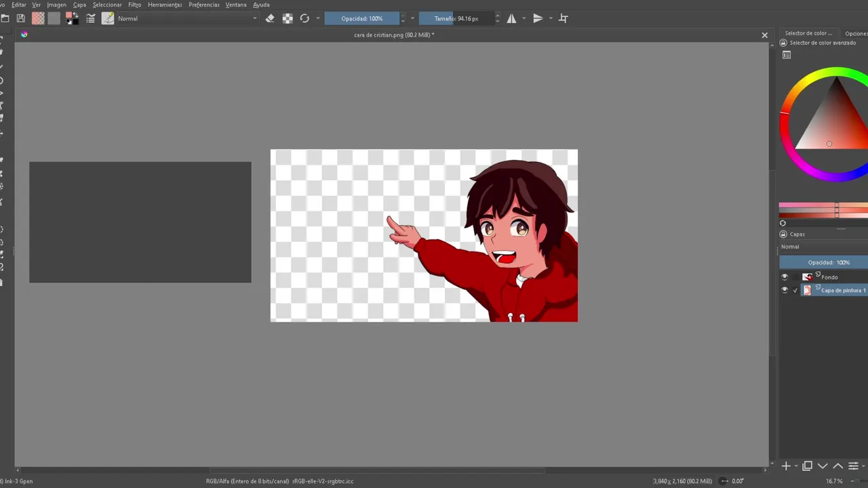Close the cara de cristian.png document tab
The width and height of the screenshot is (868, 488).
pyautogui.click(x=764, y=35)
